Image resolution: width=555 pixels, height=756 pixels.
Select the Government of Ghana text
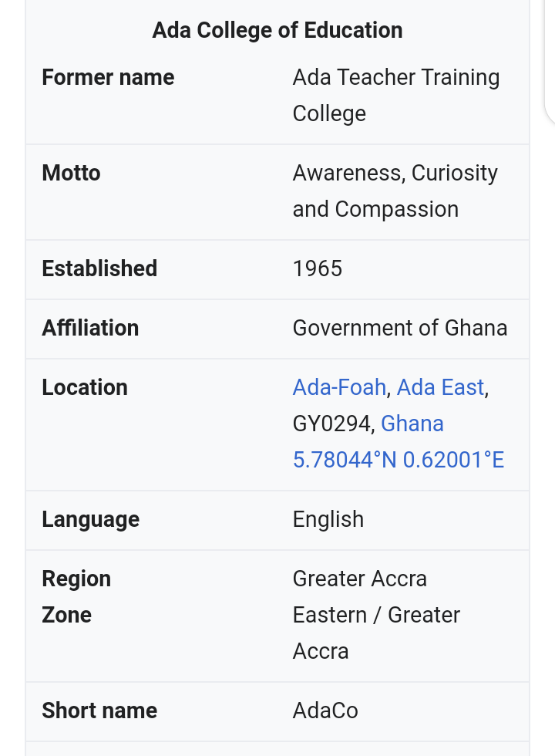pyautogui.click(x=400, y=328)
